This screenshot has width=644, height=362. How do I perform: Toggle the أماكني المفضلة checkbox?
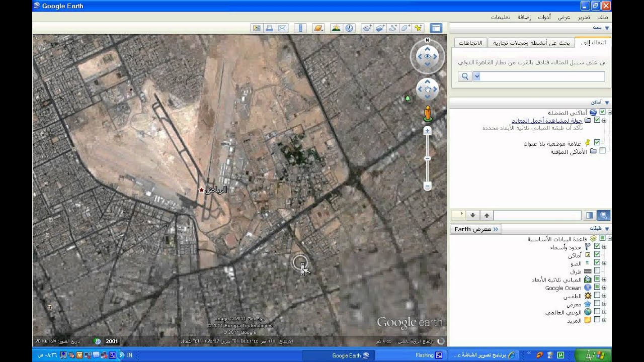pyautogui.click(x=602, y=112)
